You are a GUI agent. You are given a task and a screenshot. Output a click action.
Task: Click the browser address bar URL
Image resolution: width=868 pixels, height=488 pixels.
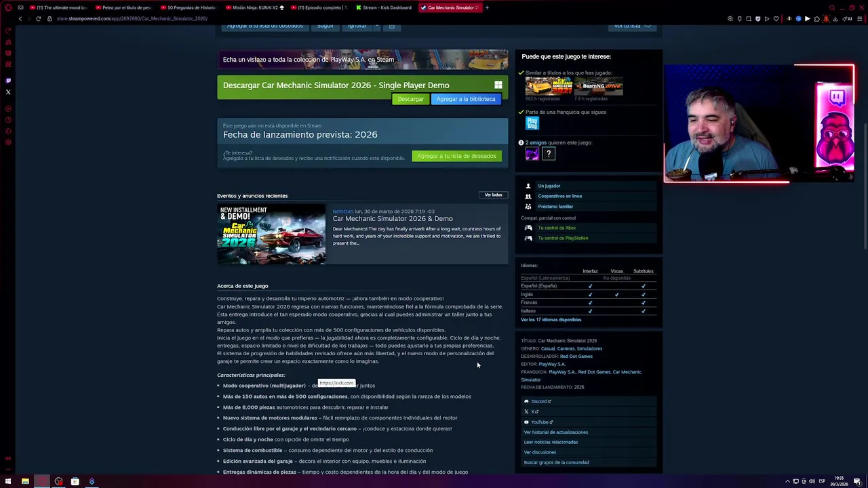(132, 18)
